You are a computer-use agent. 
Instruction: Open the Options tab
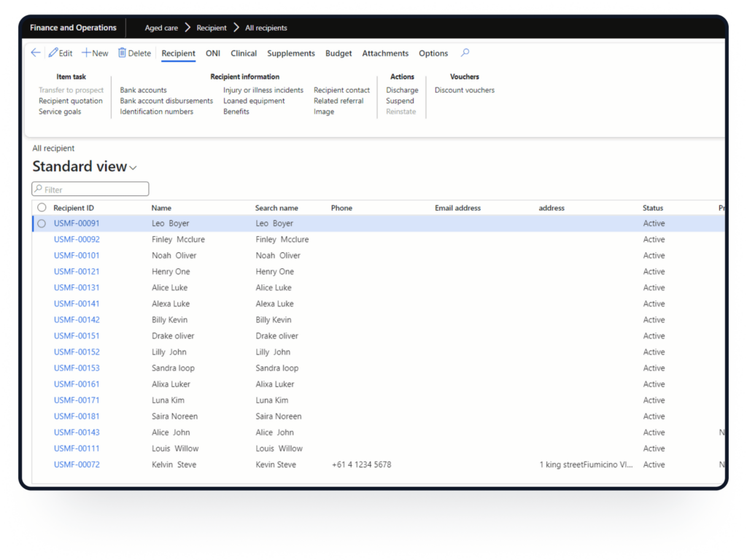point(433,53)
